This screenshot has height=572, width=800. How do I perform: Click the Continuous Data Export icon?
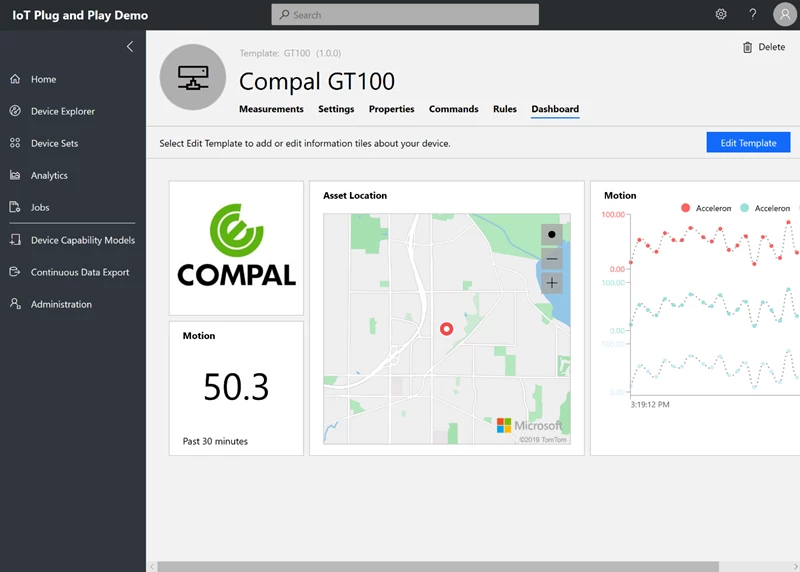click(x=15, y=271)
